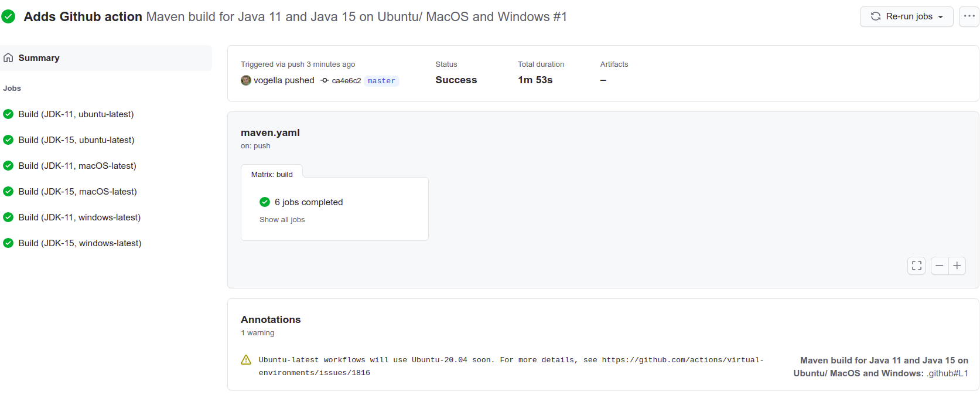The image size is (980, 415).
Task: Open the .github#L1 annotation link
Action: [947, 373]
